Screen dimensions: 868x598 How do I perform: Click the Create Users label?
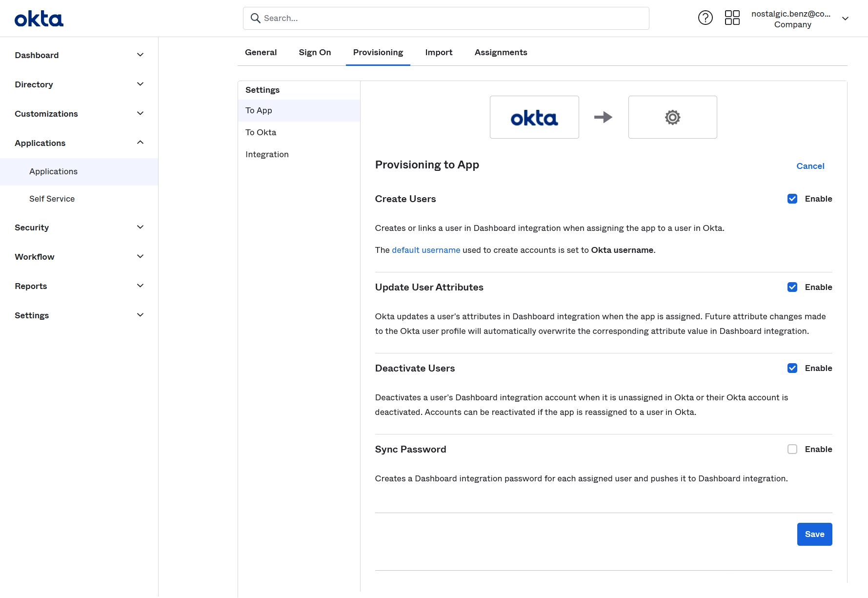(405, 199)
